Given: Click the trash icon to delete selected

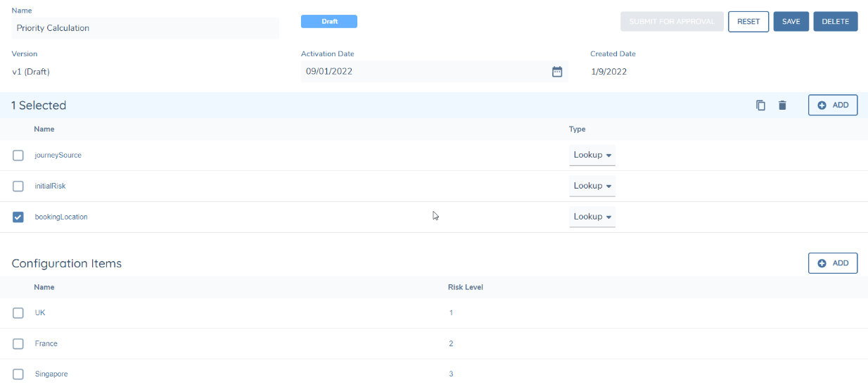Looking at the screenshot, I should pyautogui.click(x=782, y=106).
